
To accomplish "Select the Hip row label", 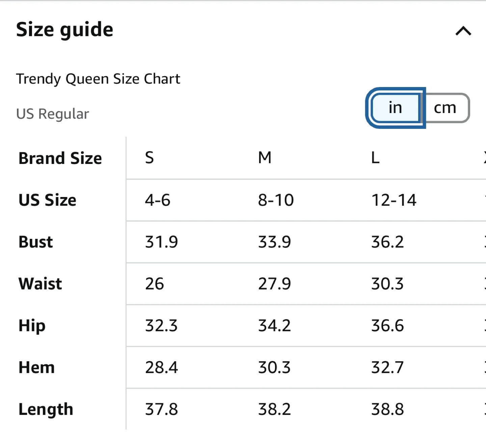I will click(x=31, y=326).
